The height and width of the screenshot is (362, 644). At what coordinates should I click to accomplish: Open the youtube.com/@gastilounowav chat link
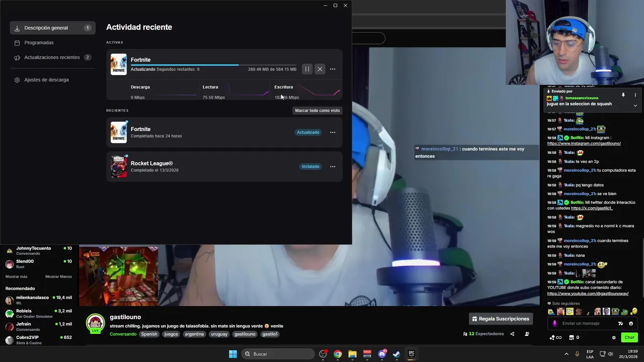tap(588, 294)
